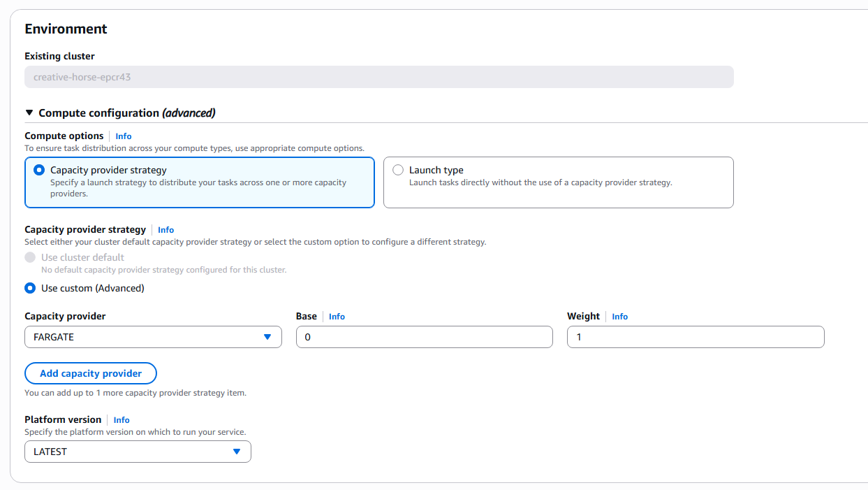Click into the Weight input field
The image size is (868, 490).
(x=695, y=337)
